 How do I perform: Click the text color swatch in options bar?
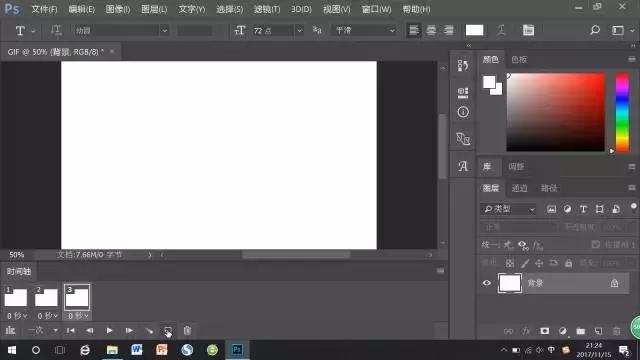[x=474, y=30]
